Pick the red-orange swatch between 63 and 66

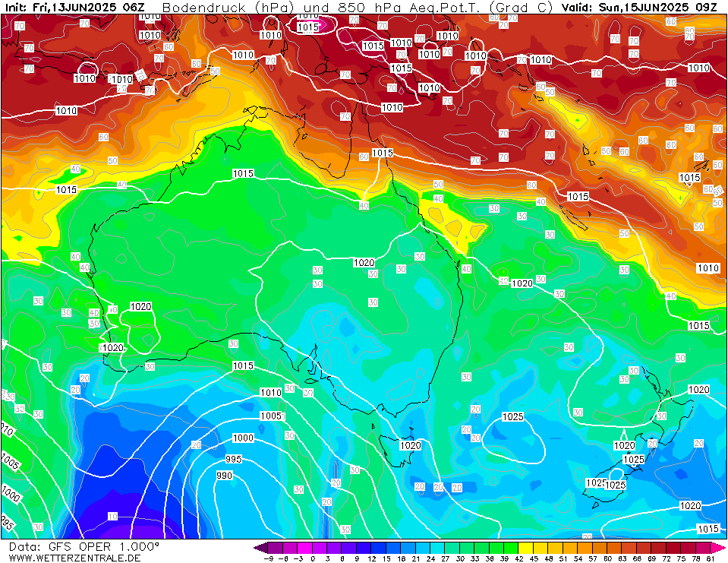[629, 547]
